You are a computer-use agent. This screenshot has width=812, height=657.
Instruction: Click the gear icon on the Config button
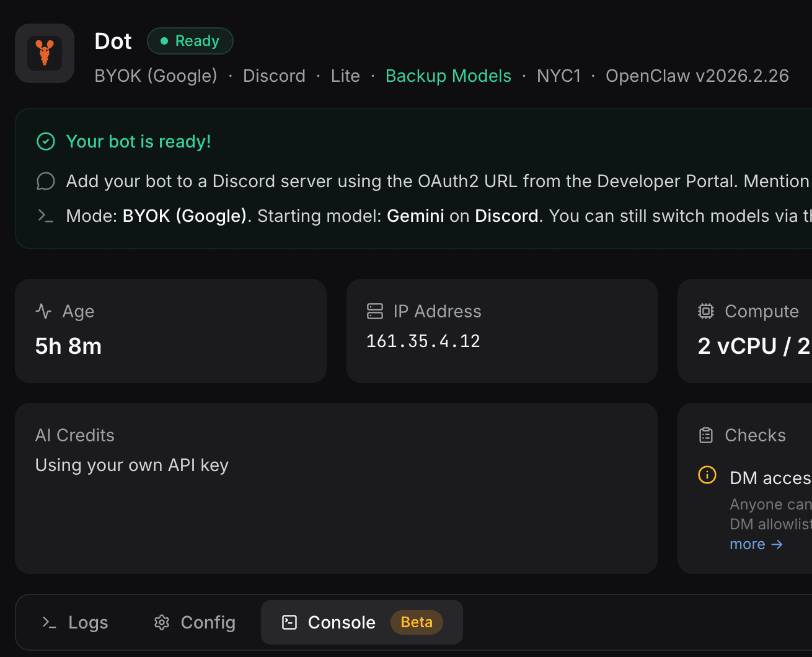(161, 622)
